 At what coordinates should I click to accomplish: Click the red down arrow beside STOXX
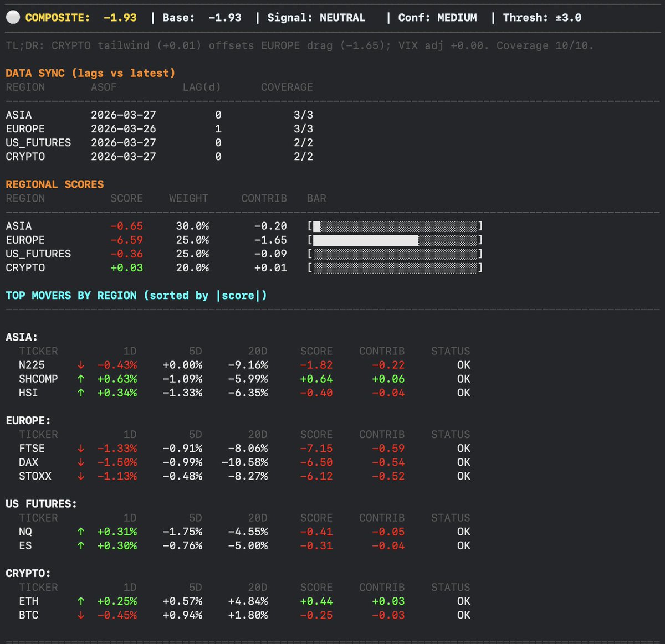click(x=81, y=476)
